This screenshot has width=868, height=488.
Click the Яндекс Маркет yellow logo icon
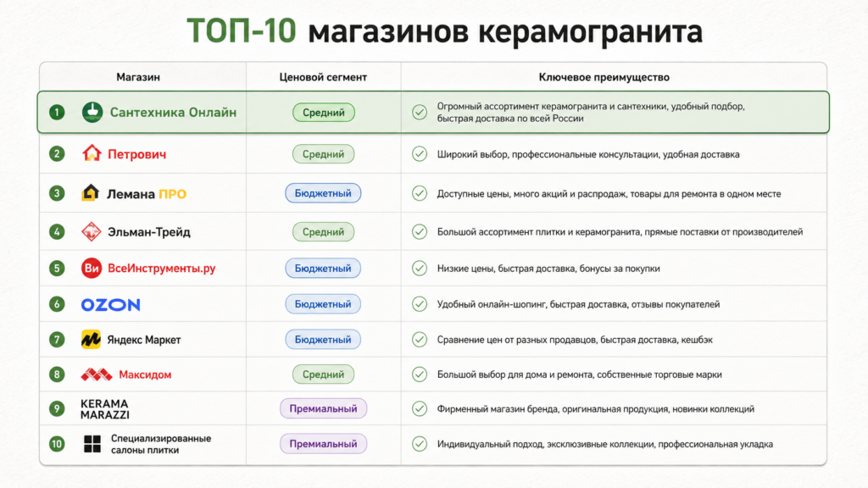91,339
